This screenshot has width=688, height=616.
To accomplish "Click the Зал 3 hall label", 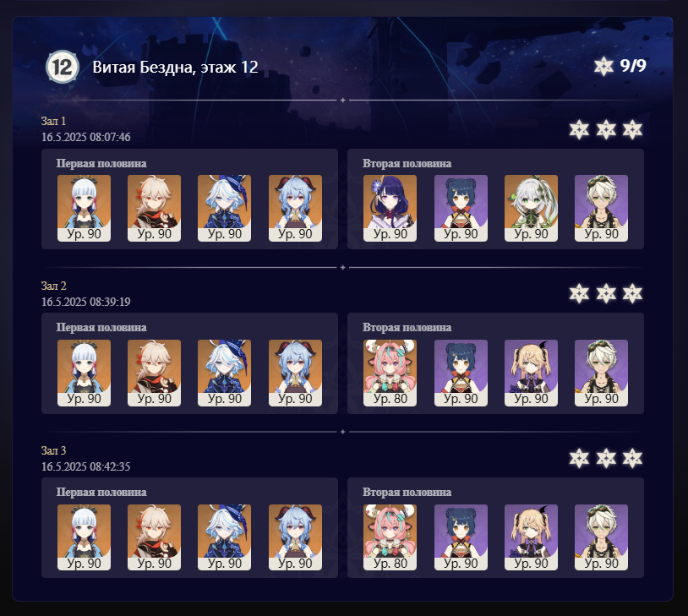I will [53, 450].
